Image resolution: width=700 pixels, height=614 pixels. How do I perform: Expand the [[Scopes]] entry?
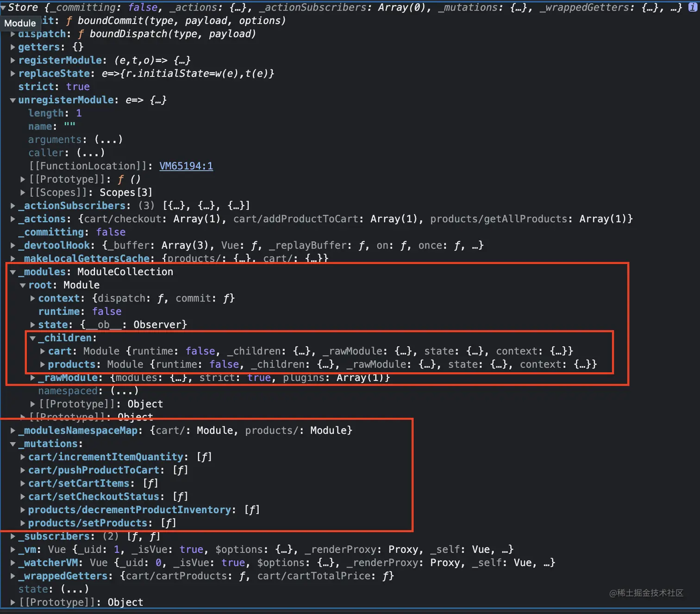pos(23,192)
